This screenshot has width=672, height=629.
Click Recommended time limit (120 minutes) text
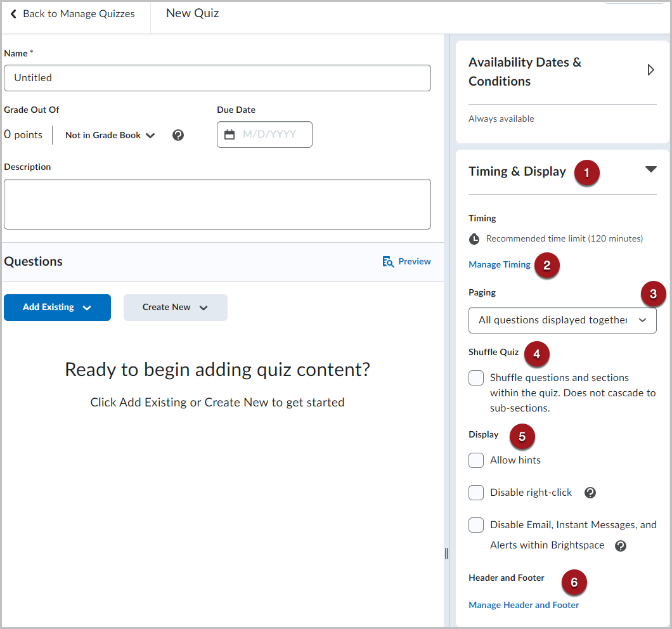point(564,239)
